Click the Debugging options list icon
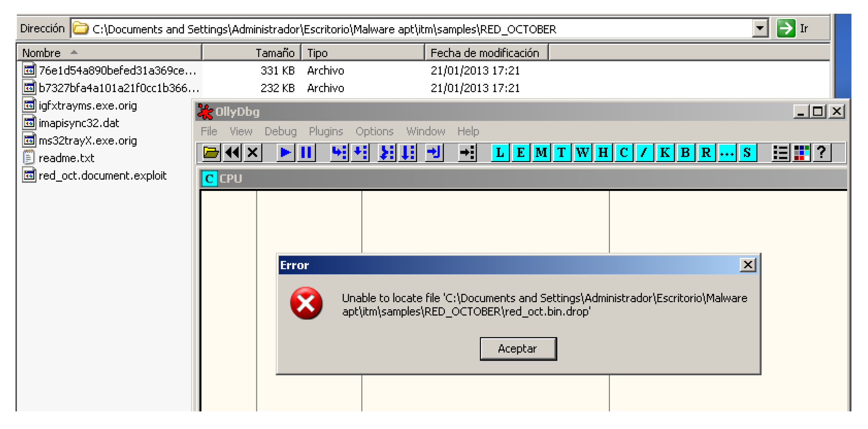The width and height of the screenshot is (868, 429). (x=780, y=153)
